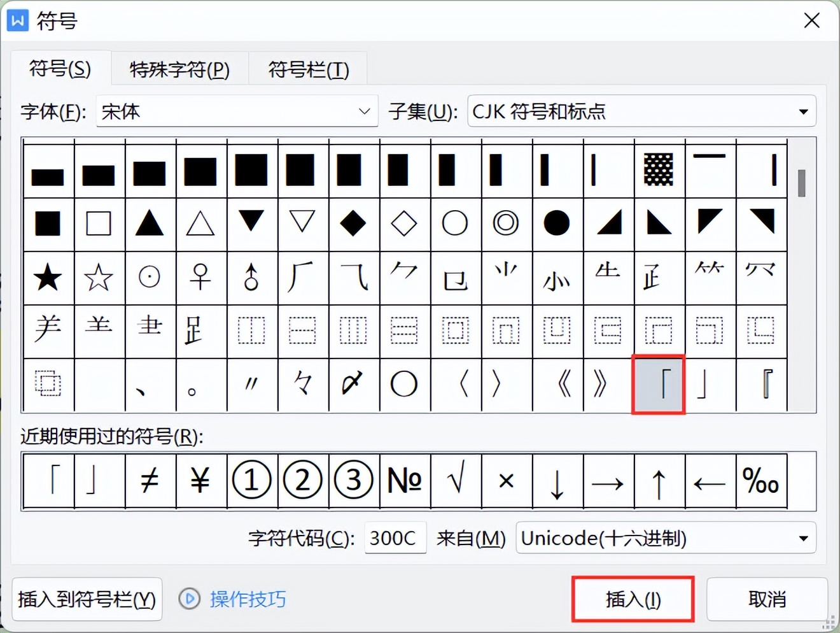The height and width of the screenshot is (633, 840).
Task: Click the symbol grid vertical scrollbar thumb
Action: coord(802,183)
